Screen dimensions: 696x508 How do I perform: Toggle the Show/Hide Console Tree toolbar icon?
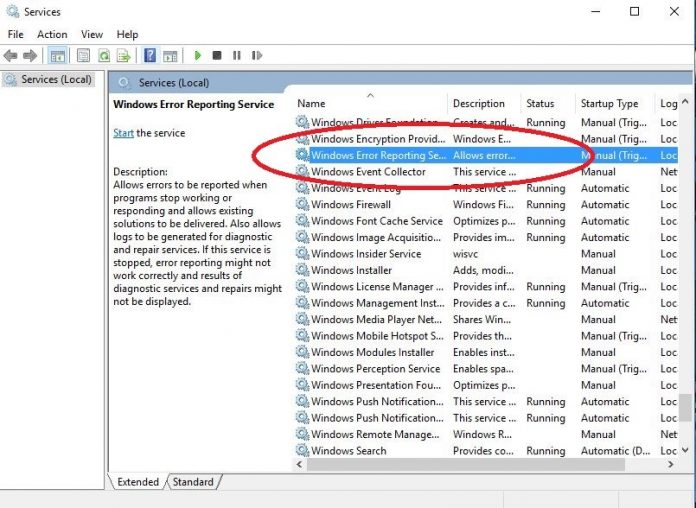click(58, 56)
